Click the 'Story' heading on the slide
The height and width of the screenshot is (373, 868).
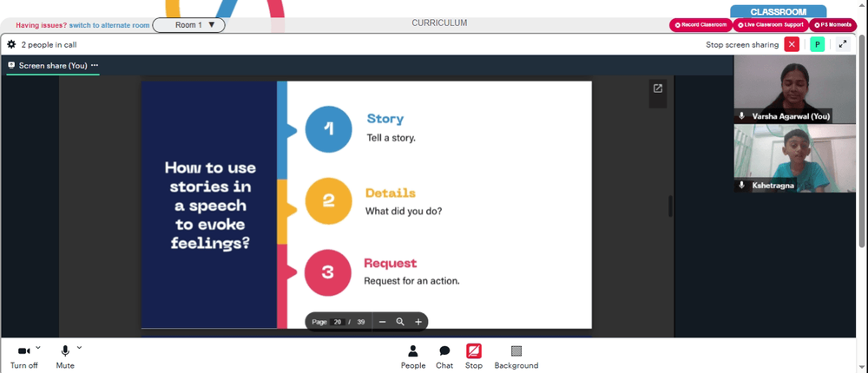pos(385,119)
